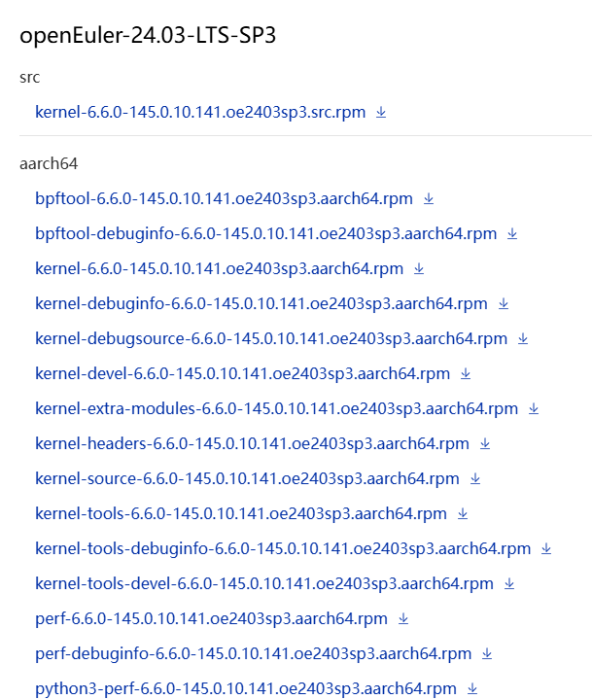Click download icon next to kernel src.rpm

click(381, 112)
